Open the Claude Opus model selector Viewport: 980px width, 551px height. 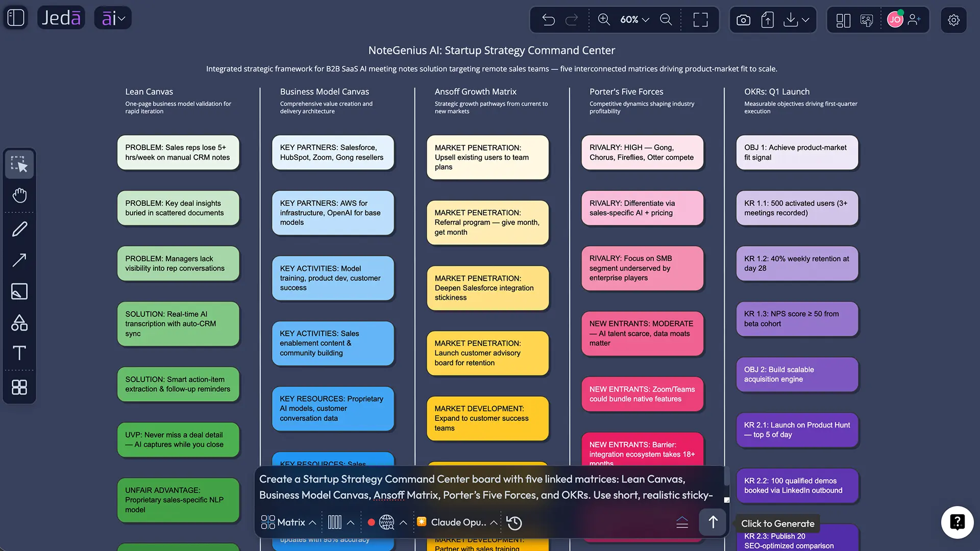[457, 522]
